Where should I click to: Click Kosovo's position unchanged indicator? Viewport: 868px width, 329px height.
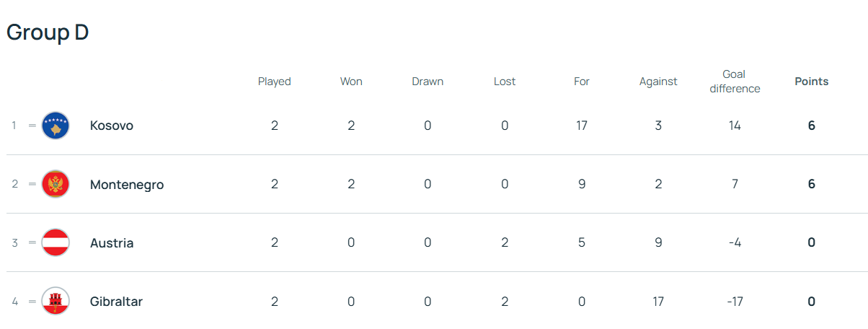[x=32, y=126]
